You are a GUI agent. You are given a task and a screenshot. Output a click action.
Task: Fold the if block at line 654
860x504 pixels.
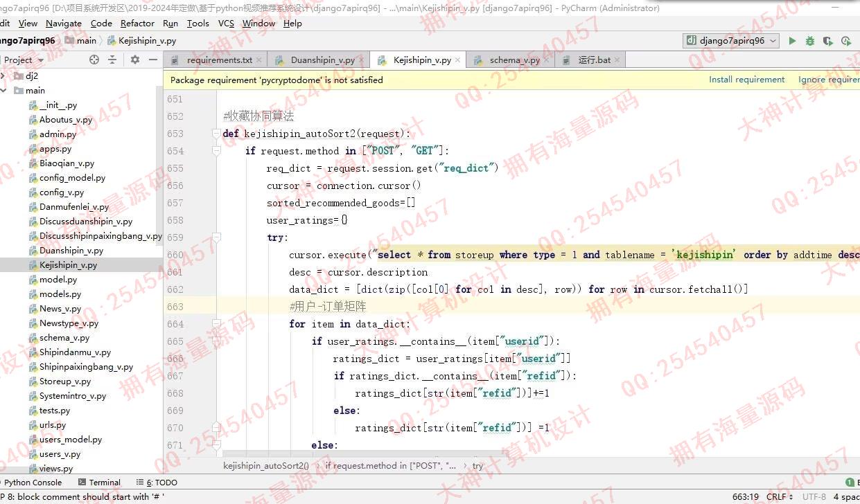point(216,151)
